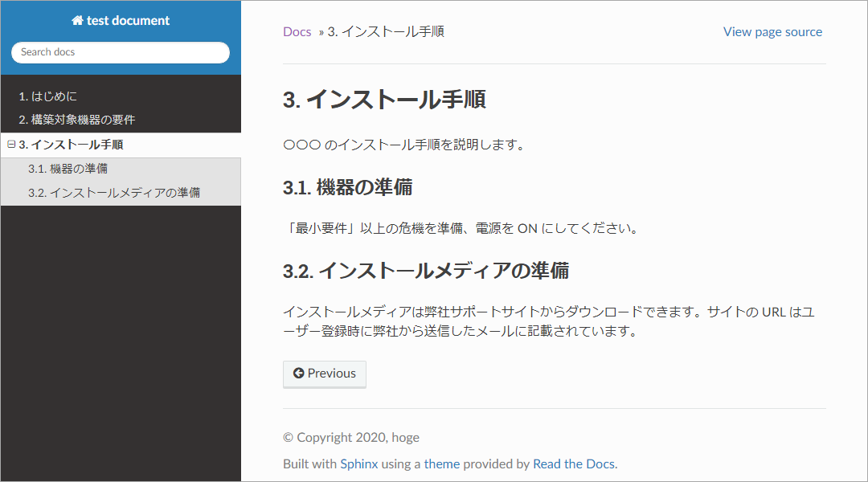Click paragraph 「最小要件」以上の危機を準備

pyautogui.click(x=461, y=229)
